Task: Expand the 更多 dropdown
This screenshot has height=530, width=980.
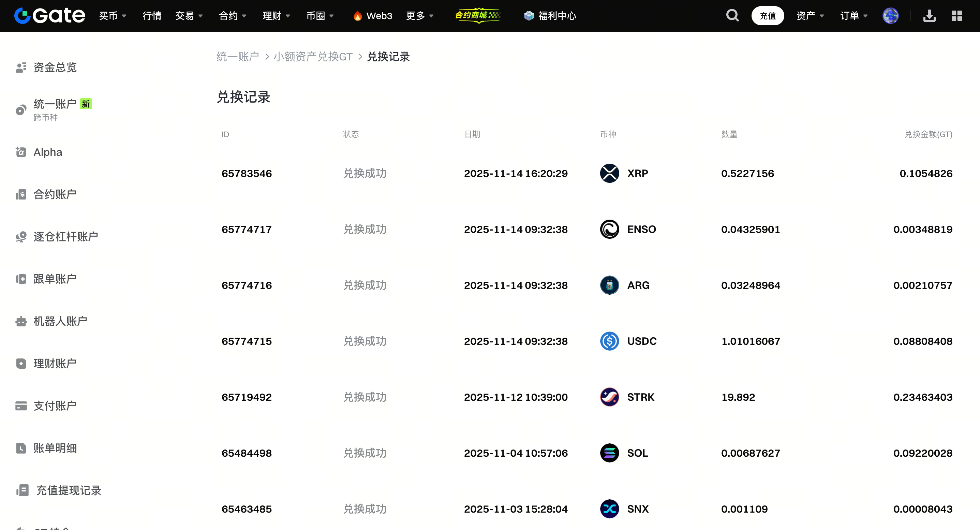Action: tap(420, 16)
